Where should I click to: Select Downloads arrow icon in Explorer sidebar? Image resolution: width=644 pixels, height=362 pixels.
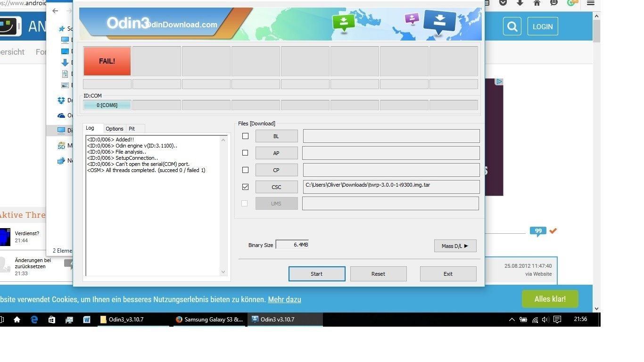point(65,62)
